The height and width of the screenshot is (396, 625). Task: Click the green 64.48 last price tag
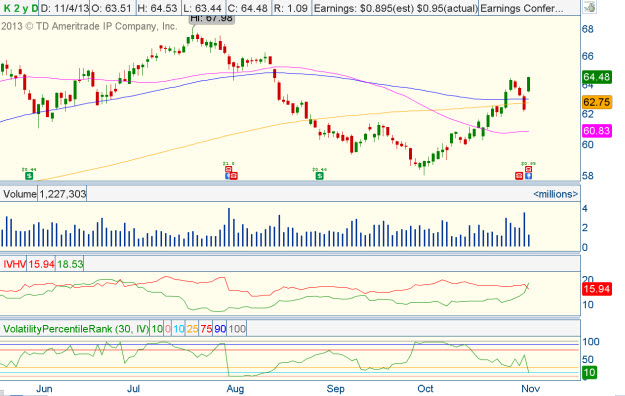click(597, 77)
